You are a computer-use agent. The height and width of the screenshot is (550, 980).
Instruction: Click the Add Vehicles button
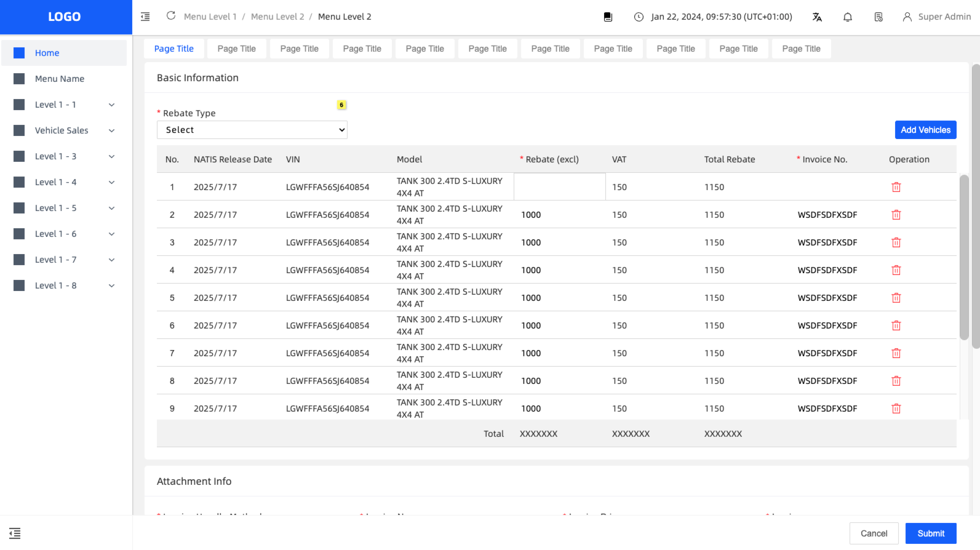(925, 130)
